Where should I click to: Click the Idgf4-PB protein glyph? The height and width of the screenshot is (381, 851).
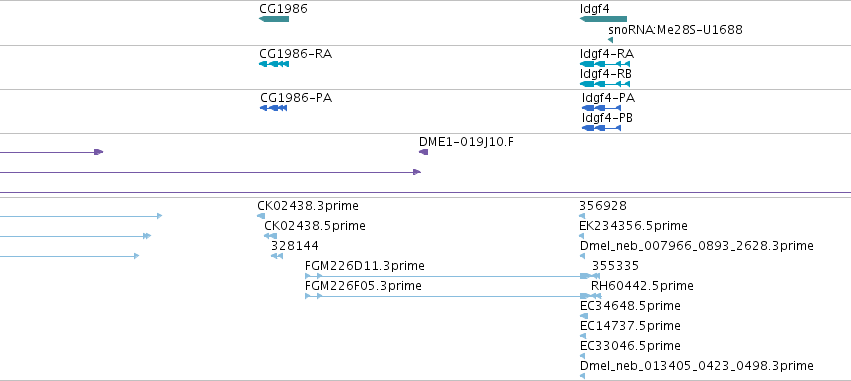pos(601,128)
